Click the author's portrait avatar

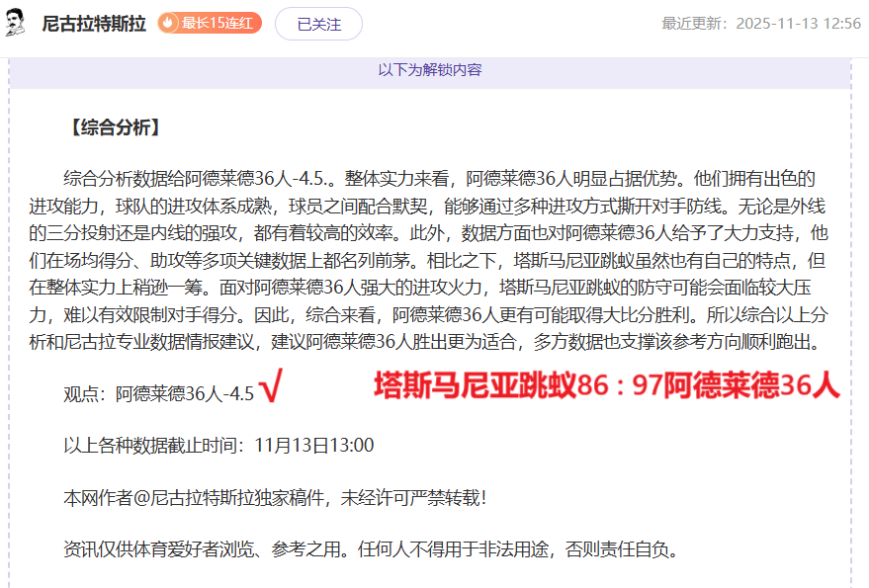coord(17,23)
